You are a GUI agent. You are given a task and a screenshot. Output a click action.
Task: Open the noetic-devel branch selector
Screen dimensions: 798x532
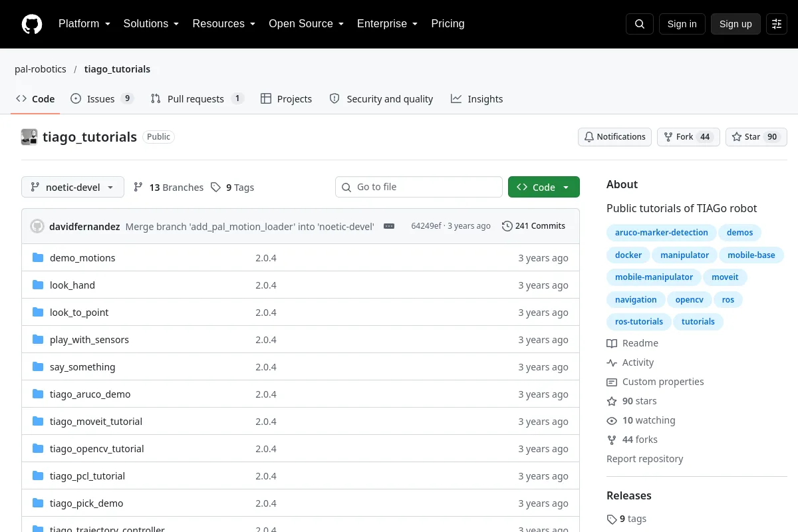72,188
